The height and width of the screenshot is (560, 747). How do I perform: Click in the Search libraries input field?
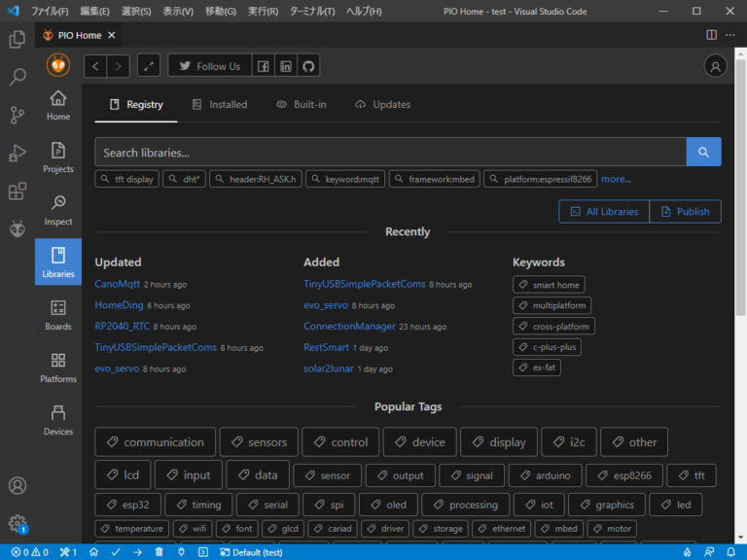point(389,152)
